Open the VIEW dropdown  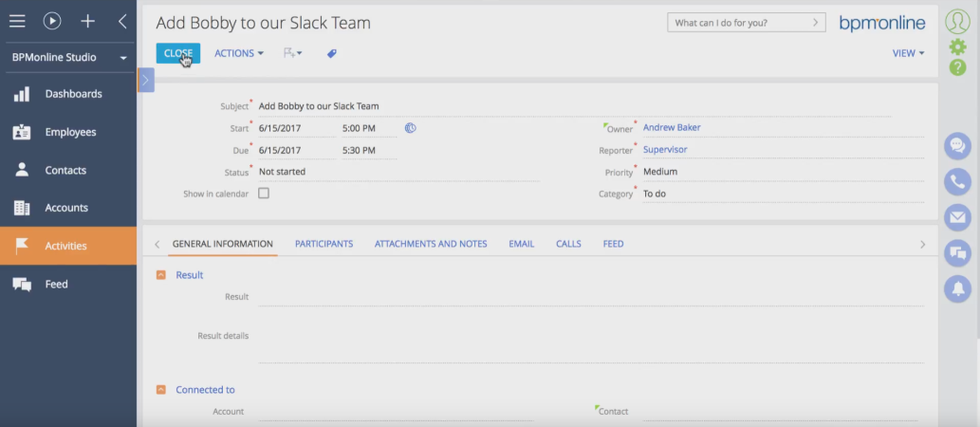coord(908,54)
